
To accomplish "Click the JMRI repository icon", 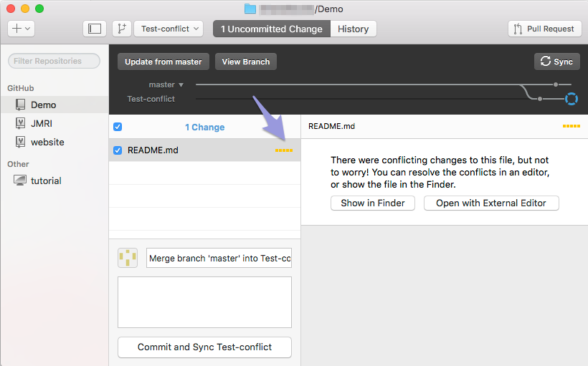I will pos(19,123).
